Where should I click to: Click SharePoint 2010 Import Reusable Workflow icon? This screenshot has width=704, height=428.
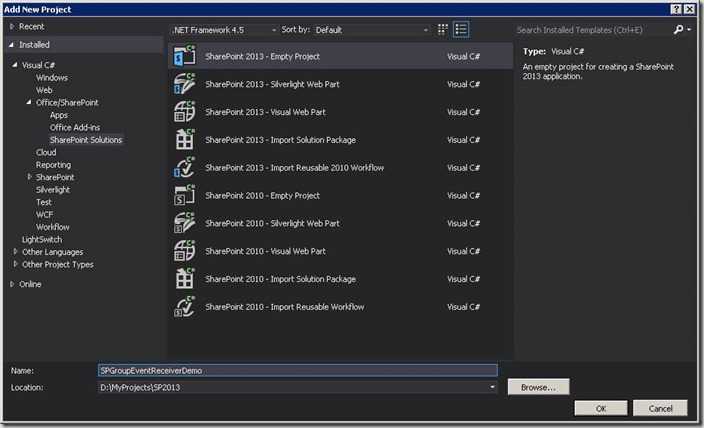click(x=185, y=307)
